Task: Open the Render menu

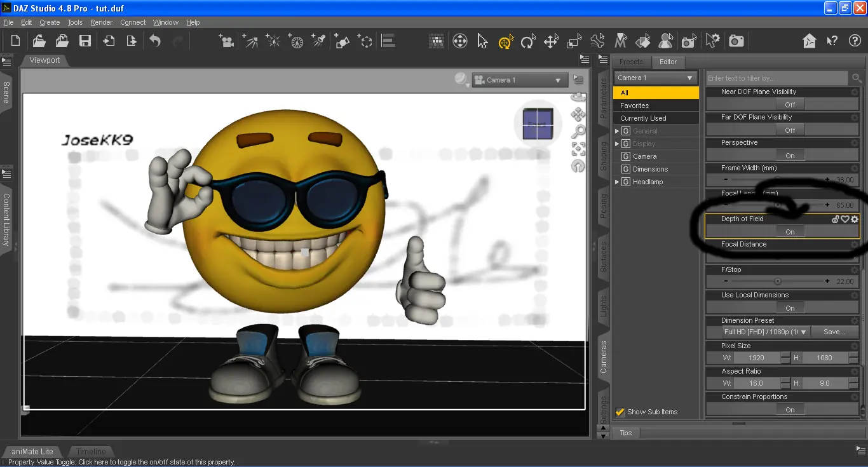Action: tap(101, 22)
